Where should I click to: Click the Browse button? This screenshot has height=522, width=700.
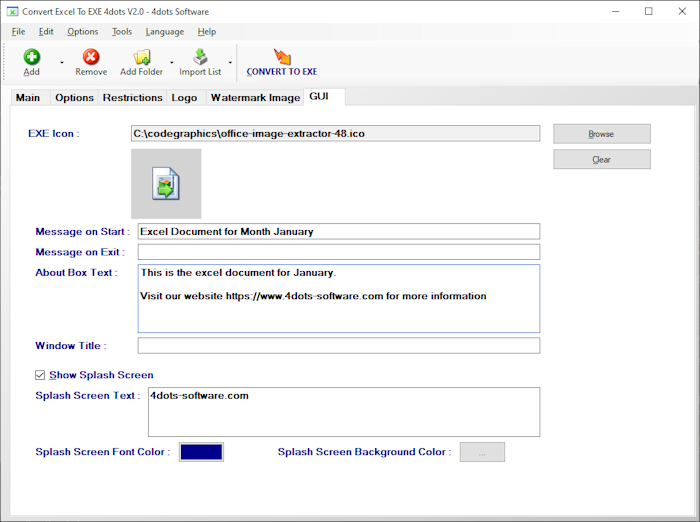click(601, 134)
